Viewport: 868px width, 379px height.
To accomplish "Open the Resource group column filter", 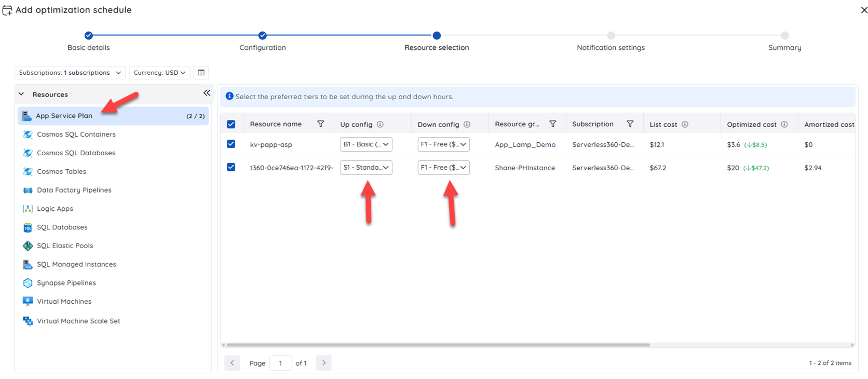I will 552,124.
